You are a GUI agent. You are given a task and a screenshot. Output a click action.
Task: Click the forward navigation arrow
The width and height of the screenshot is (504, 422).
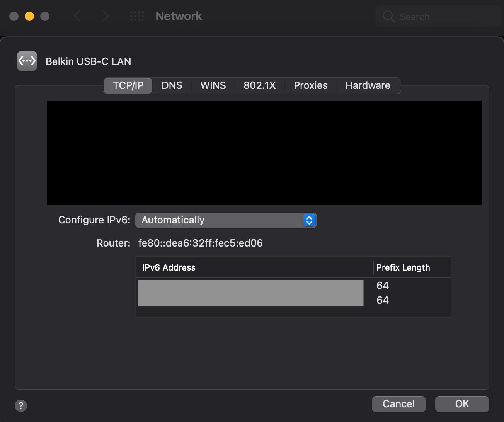click(x=106, y=16)
